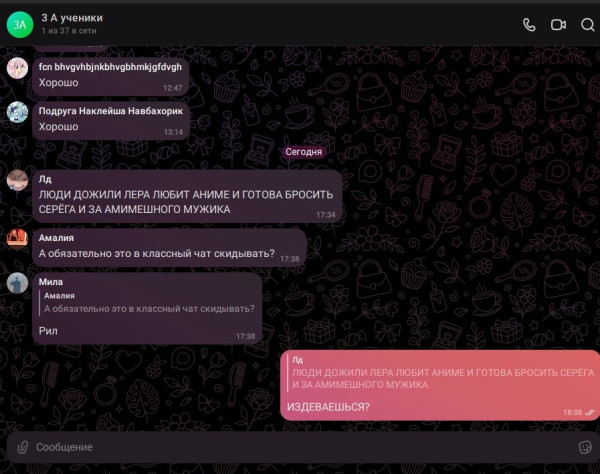600x474 pixels.
Task: Open group info via '3 А ученики' title
Action: (72, 18)
